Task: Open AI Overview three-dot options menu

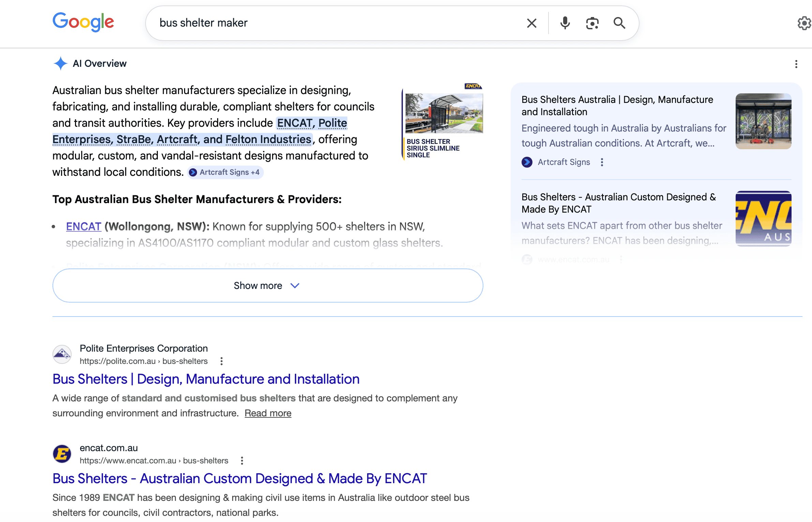Action: 796,64
